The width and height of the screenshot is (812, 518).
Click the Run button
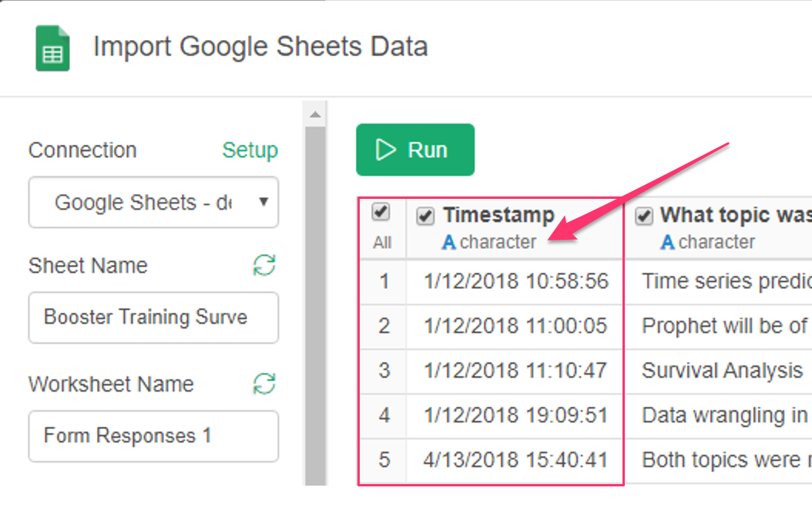tap(415, 150)
